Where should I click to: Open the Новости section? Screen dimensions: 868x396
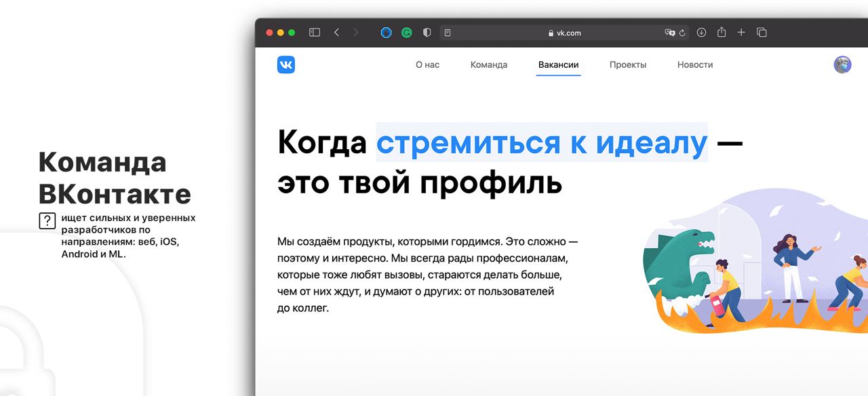click(695, 65)
